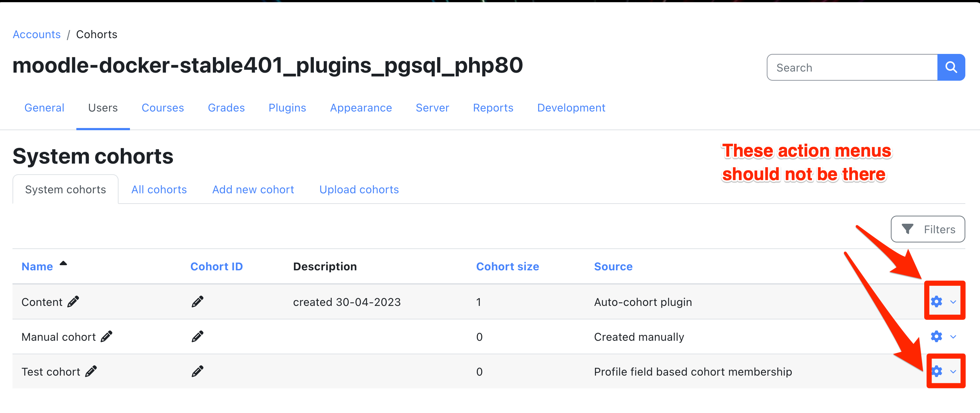Edit the Manual cohort name pencil

click(x=106, y=337)
